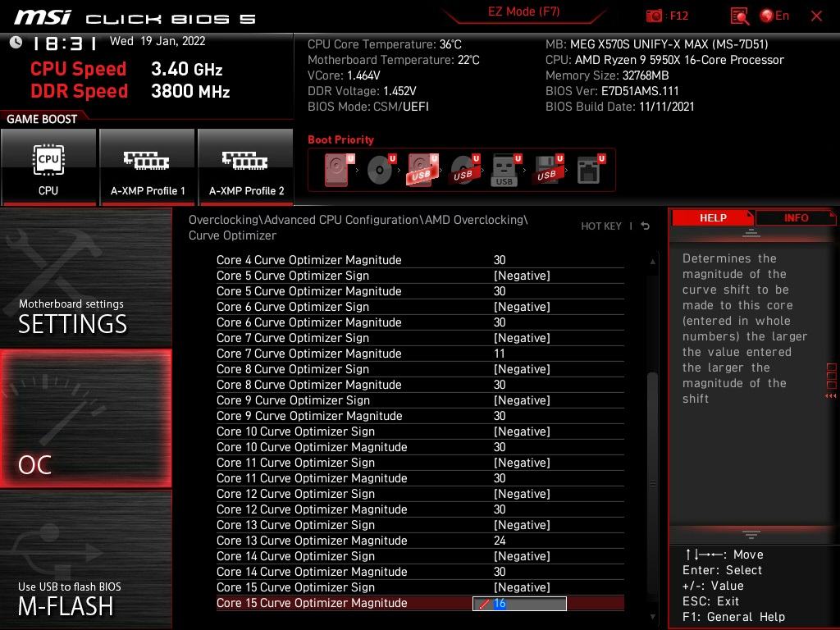This screenshot has height=630, width=840.
Task: Open the HOT KEY list
Action: click(x=601, y=226)
